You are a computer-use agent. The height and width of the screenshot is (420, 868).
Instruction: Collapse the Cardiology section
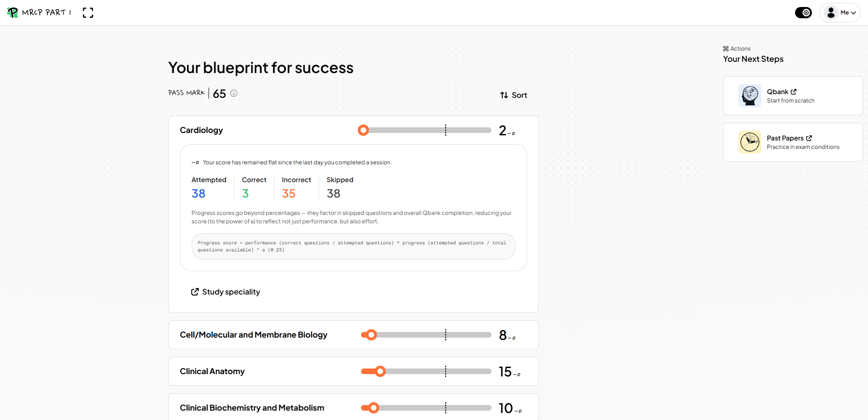353,130
